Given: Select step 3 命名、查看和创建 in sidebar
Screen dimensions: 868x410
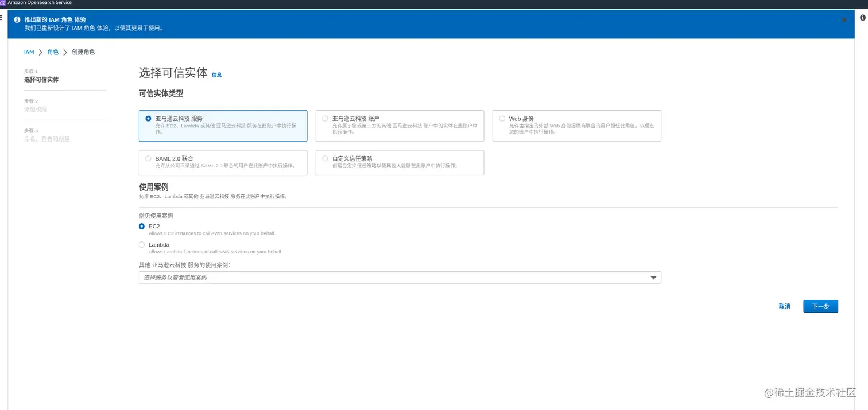Looking at the screenshot, I should point(47,139).
